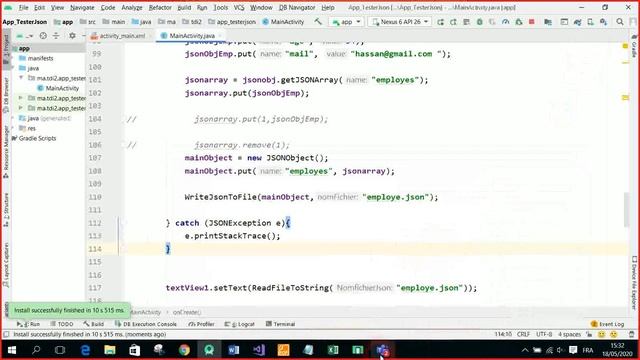Toggle the Structure sidebar tab
Viewport: 640px width, 360px height.
click(x=6, y=209)
